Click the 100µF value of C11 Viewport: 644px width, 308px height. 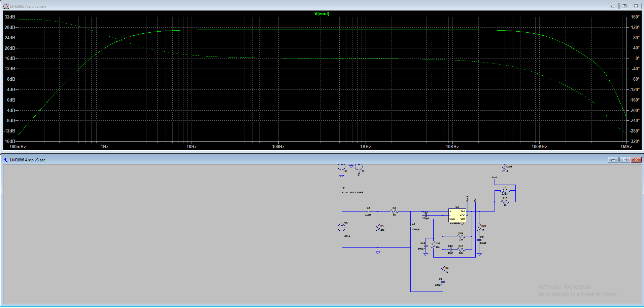421,248
